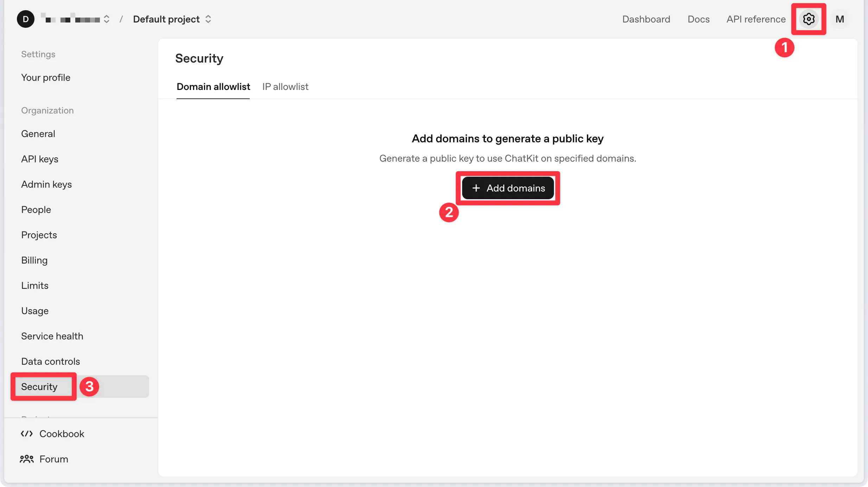Go to Billing settings
868x487 pixels.
(x=34, y=260)
